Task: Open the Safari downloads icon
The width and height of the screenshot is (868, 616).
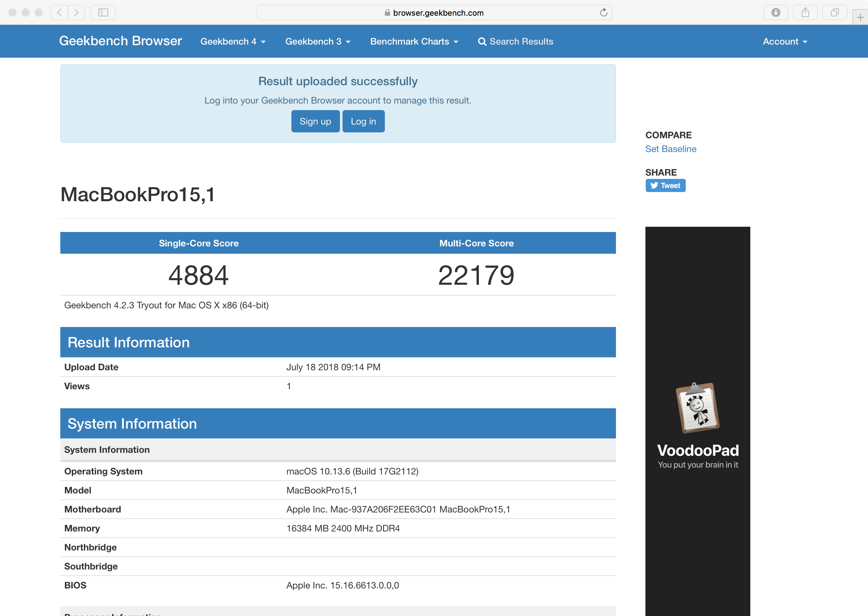Action: [776, 12]
